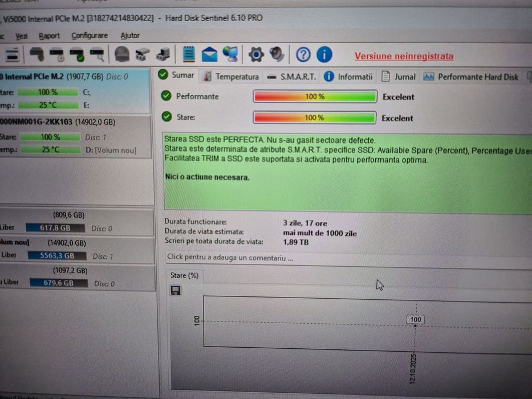Click the disk with green checkmark icon
The width and height of the screenshot is (532, 399).
tap(76, 55)
